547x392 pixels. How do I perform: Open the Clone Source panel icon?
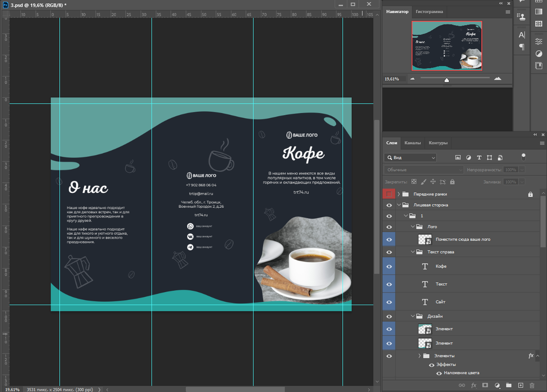point(522,16)
